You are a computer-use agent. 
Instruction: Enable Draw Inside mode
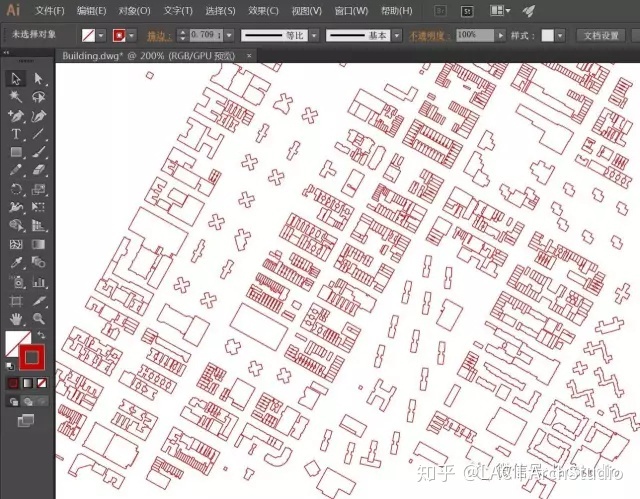click(x=42, y=402)
